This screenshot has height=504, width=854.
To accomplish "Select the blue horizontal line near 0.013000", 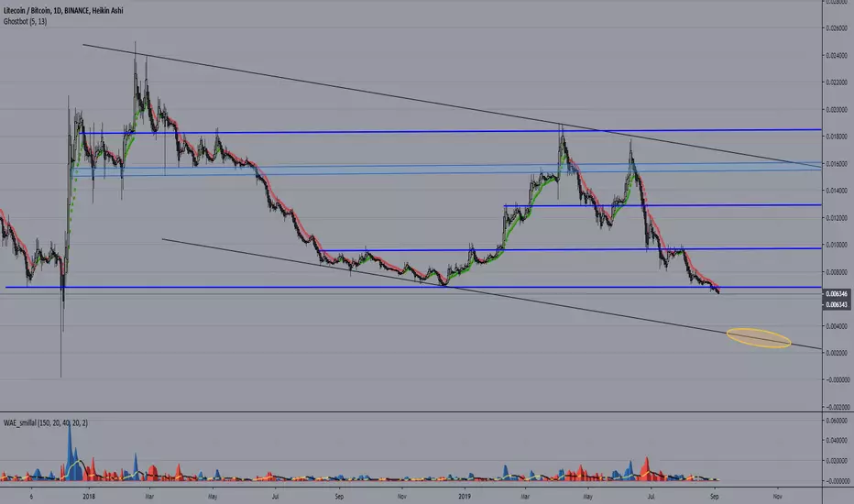I will [662, 205].
